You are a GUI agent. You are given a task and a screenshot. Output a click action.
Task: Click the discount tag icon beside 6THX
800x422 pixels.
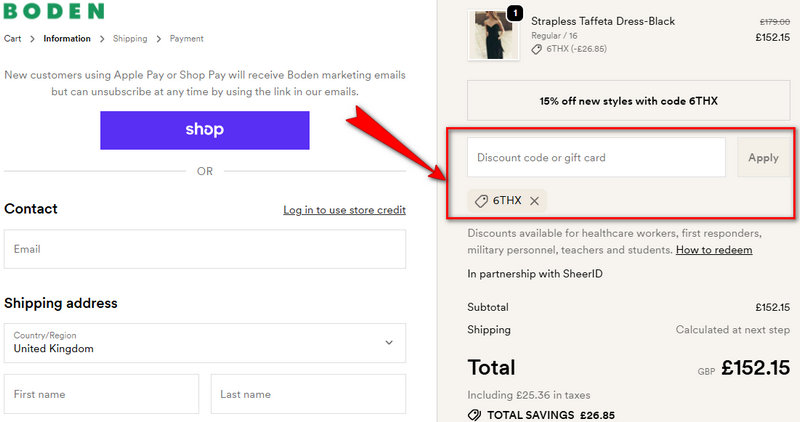(481, 201)
